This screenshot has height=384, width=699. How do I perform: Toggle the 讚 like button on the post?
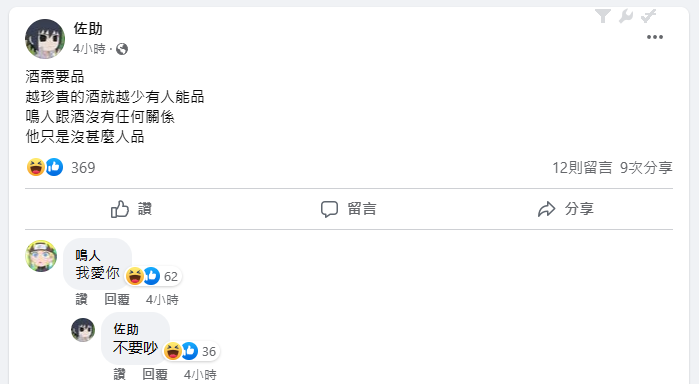click(132, 209)
